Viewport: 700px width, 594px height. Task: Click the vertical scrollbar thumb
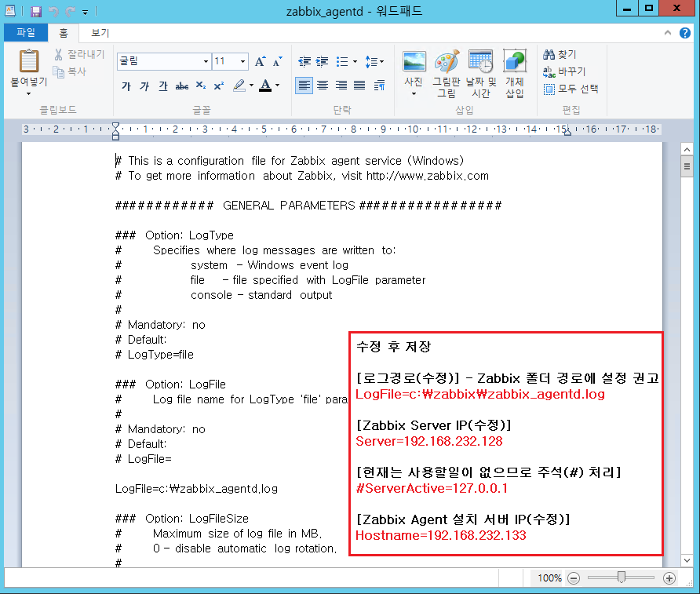tap(687, 167)
